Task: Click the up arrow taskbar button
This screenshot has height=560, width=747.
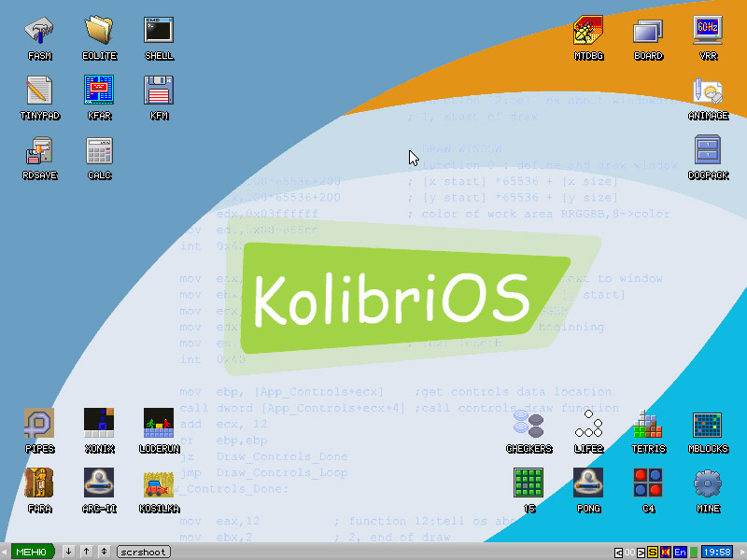Action: 86,552
